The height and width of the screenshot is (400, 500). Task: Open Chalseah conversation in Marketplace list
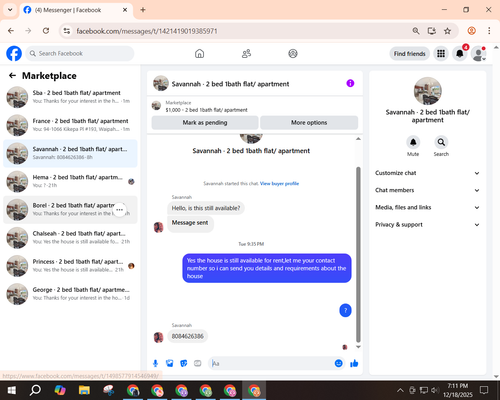[x=70, y=238]
